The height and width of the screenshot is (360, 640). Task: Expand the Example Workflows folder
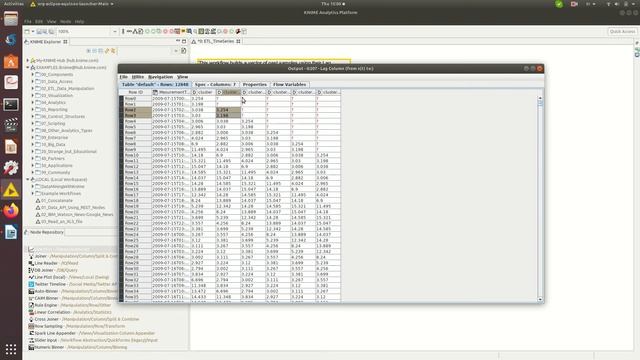coord(33,193)
